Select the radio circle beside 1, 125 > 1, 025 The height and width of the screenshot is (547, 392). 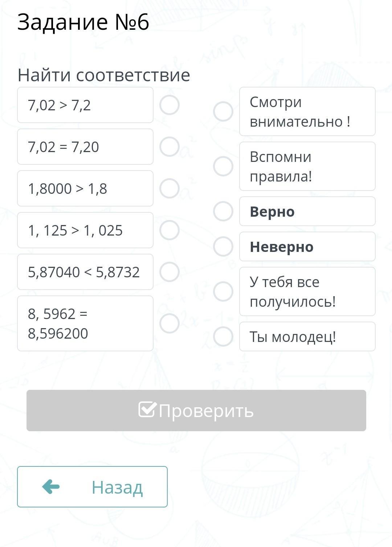[x=170, y=230]
